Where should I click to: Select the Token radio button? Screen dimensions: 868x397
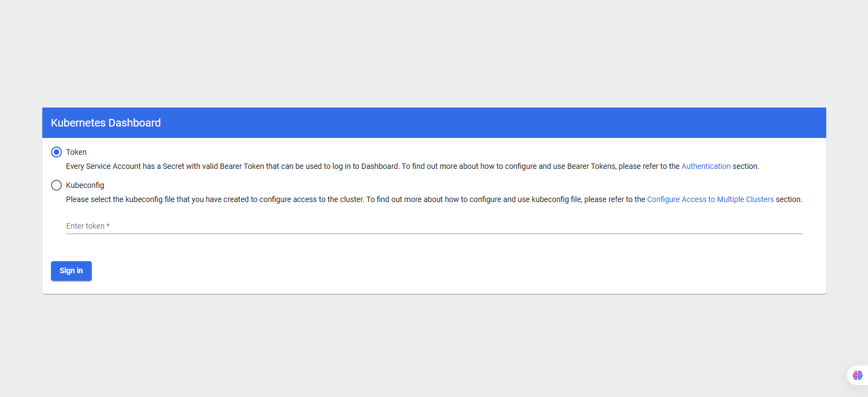click(56, 152)
